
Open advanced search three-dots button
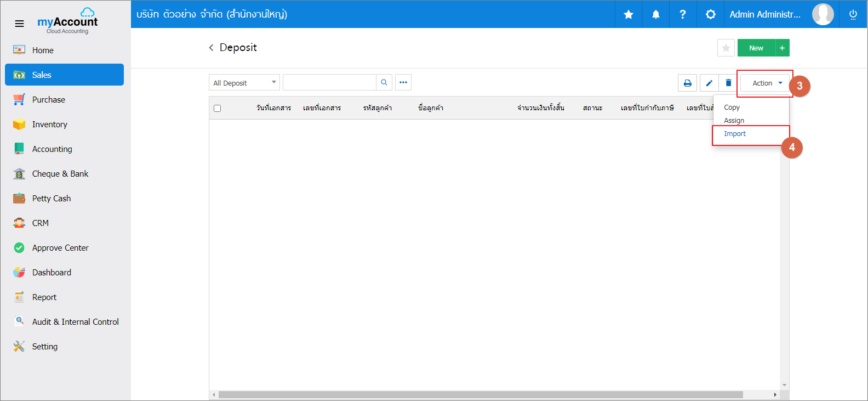pyautogui.click(x=403, y=82)
